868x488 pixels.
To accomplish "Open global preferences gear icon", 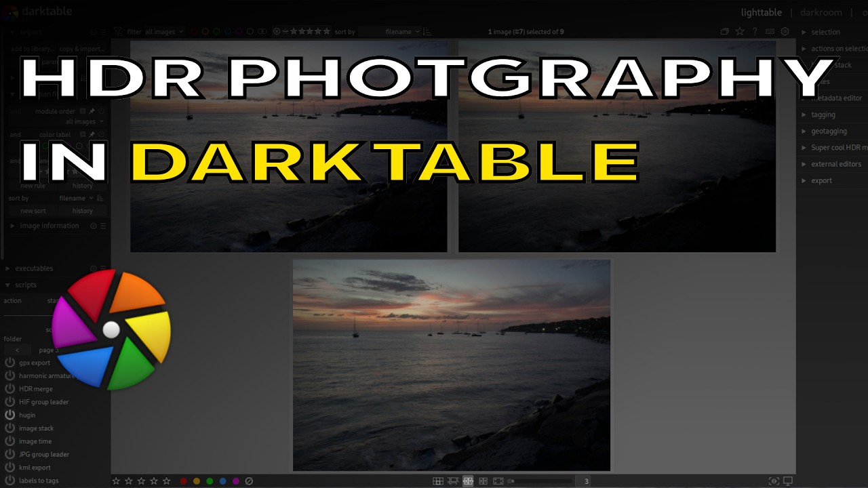I will pos(785,31).
